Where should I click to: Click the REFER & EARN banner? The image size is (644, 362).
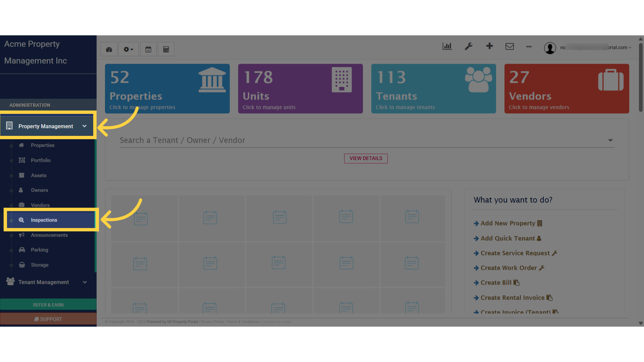48,305
